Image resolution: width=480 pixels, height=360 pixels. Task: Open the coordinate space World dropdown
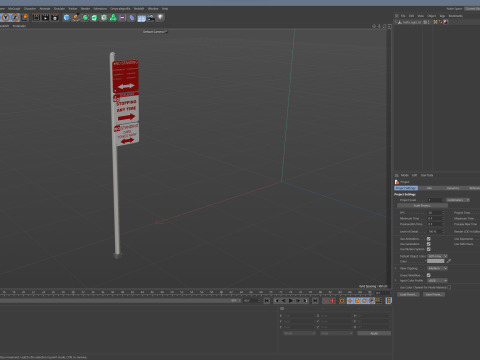pos(299,333)
